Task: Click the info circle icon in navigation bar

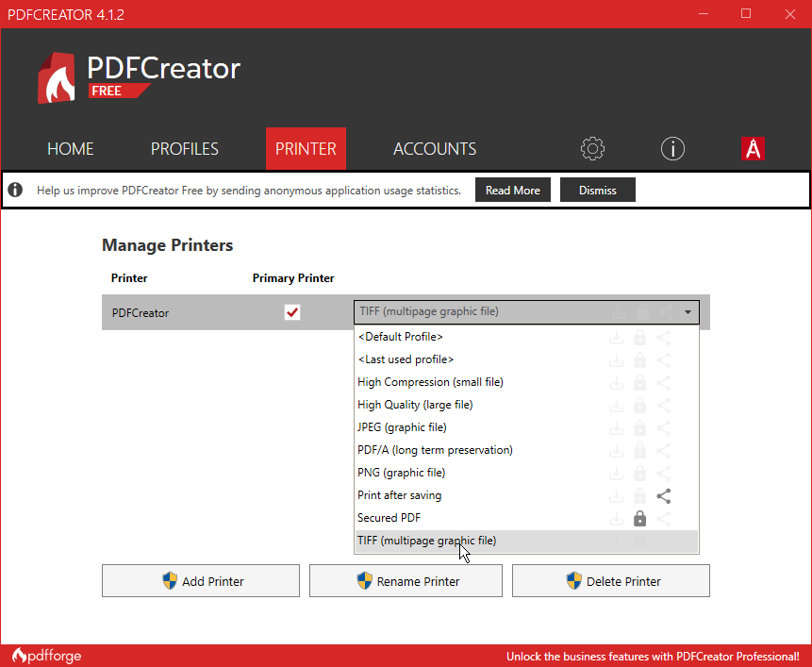Action: tap(672, 148)
